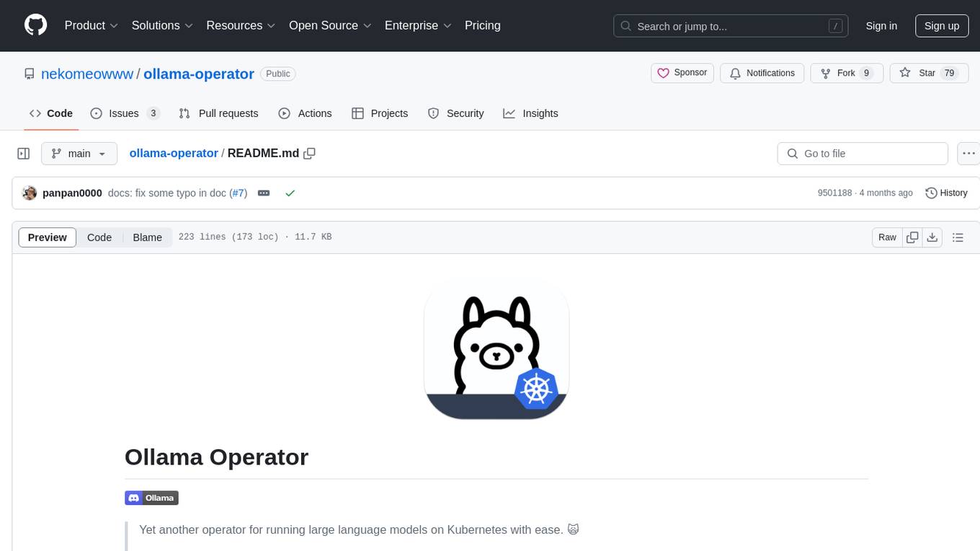
Task: Expand the Product menu
Action: (92, 25)
